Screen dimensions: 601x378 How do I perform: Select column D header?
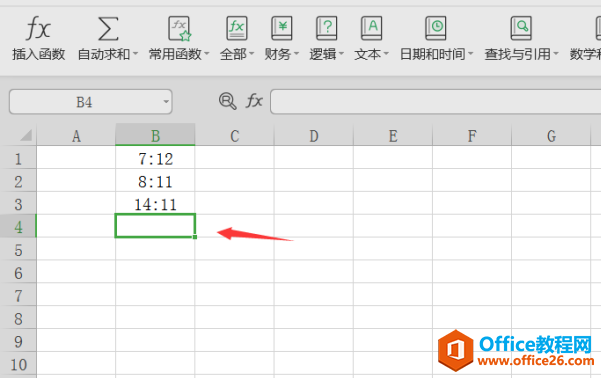(314, 136)
